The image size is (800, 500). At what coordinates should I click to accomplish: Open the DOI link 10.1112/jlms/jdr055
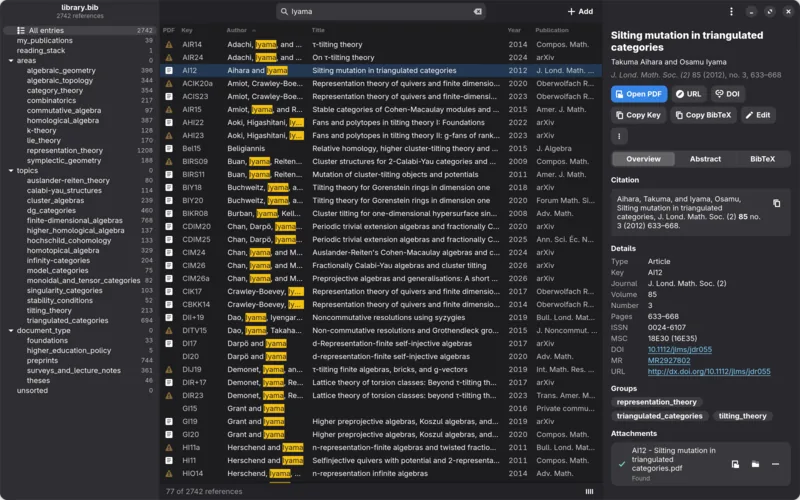(680, 349)
